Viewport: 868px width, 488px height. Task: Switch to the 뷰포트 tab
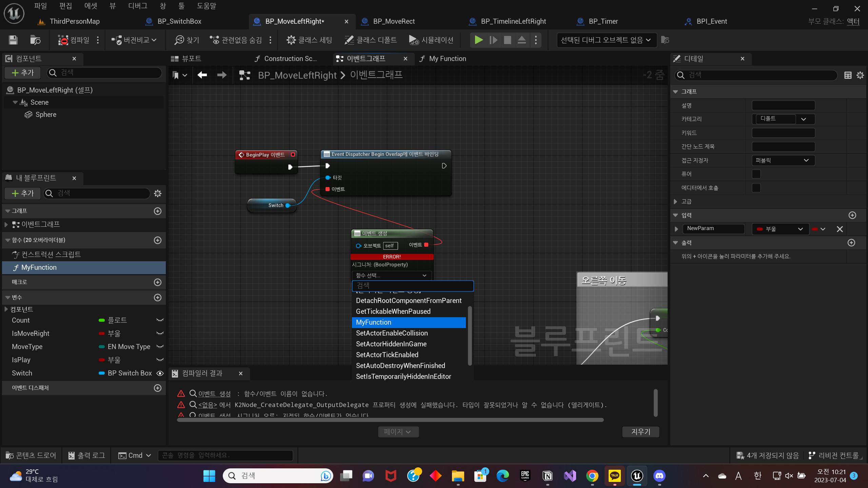click(191, 59)
